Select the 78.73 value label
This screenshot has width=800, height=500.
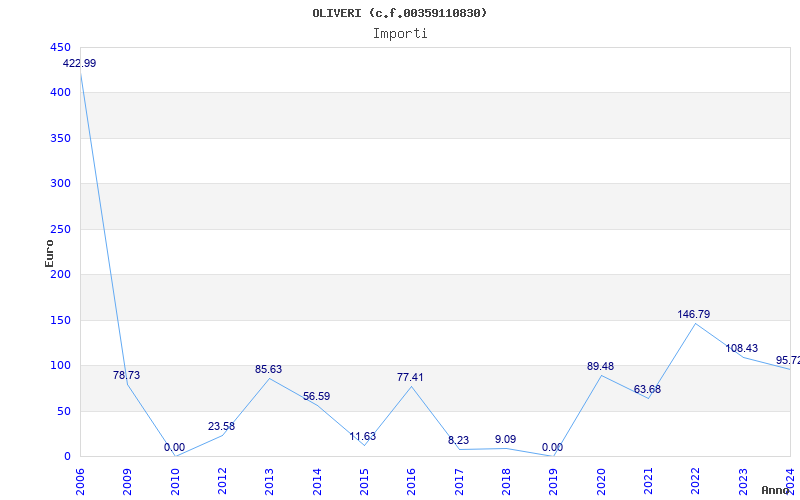126,375
